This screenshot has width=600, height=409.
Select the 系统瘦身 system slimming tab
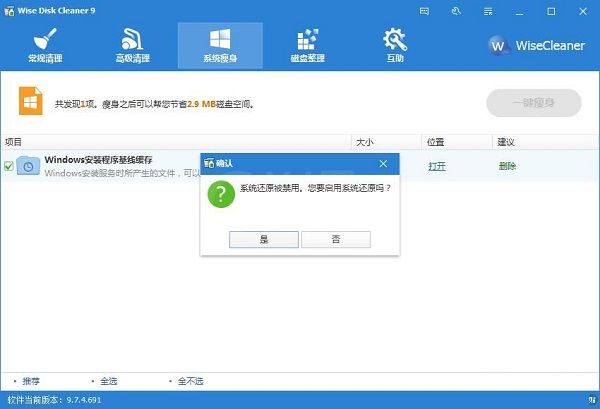coord(220,45)
